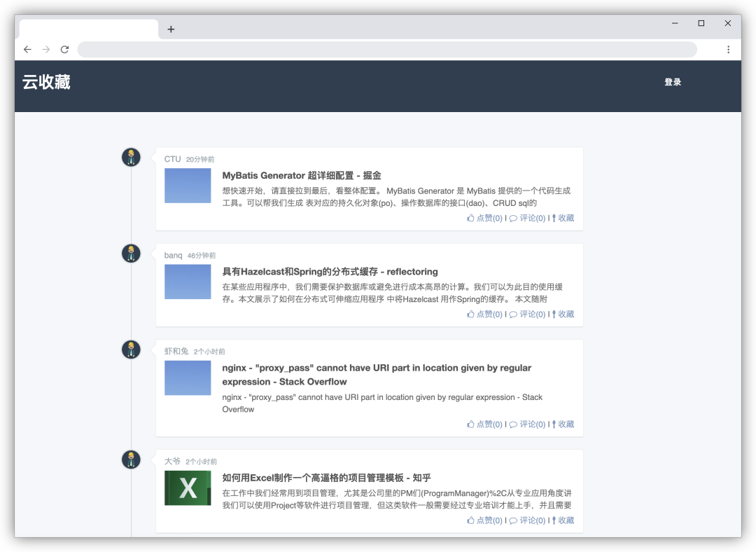Open the 虾和兔 user avatar

pyautogui.click(x=131, y=350)
